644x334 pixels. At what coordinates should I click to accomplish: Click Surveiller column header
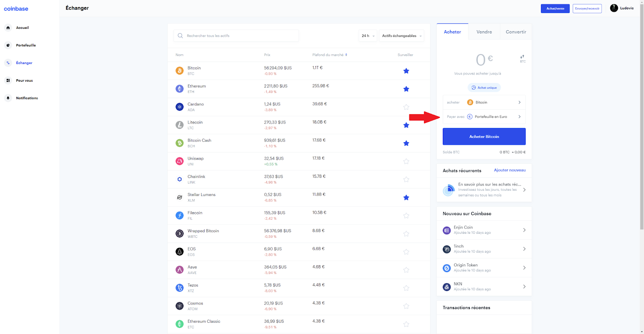(405, 55)
